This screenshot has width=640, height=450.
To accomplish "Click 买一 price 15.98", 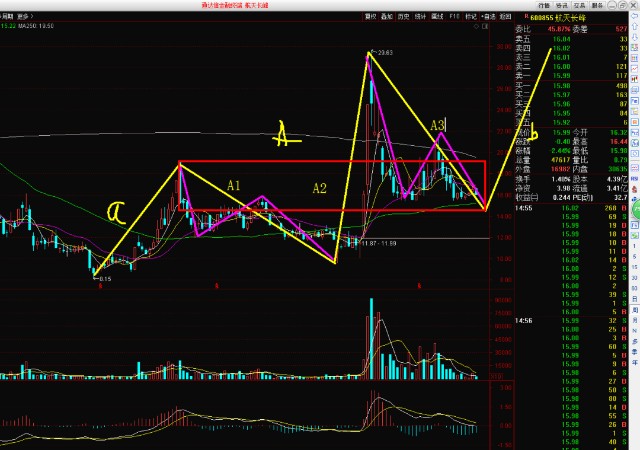I will (x=561, y=86).
